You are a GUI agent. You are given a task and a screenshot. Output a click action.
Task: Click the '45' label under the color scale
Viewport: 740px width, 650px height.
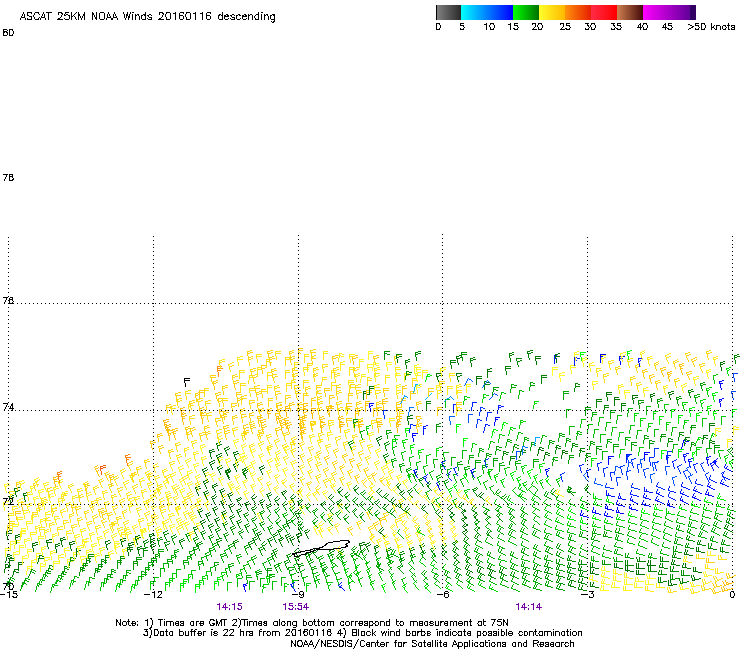(x=667, y=27)
